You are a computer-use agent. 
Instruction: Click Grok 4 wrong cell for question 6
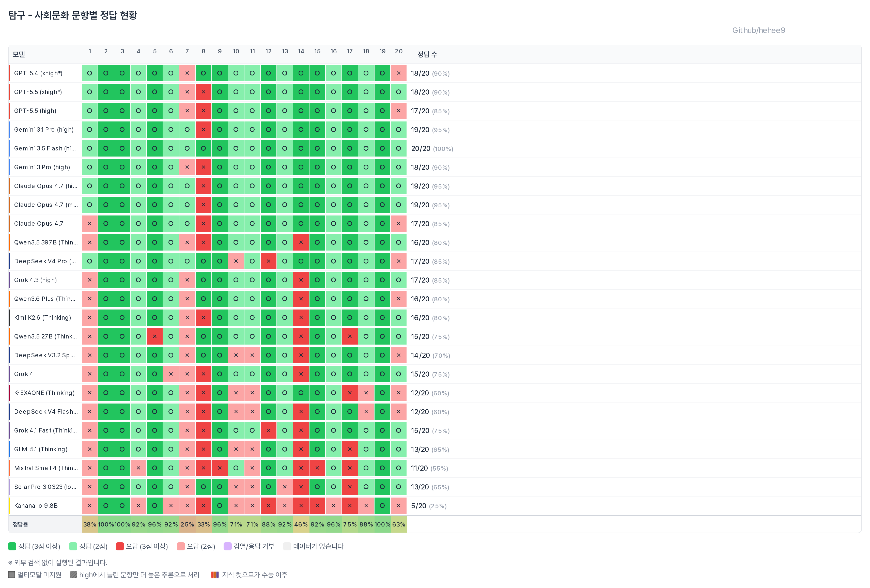coord(171,374)
